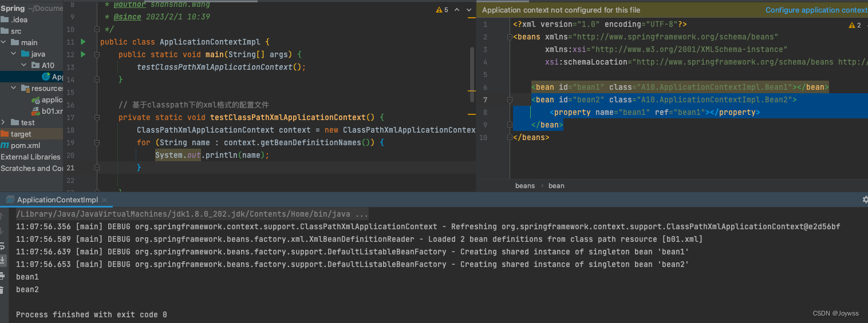
Task: Click the print console output icon
Action: click(x=3, y=275)
